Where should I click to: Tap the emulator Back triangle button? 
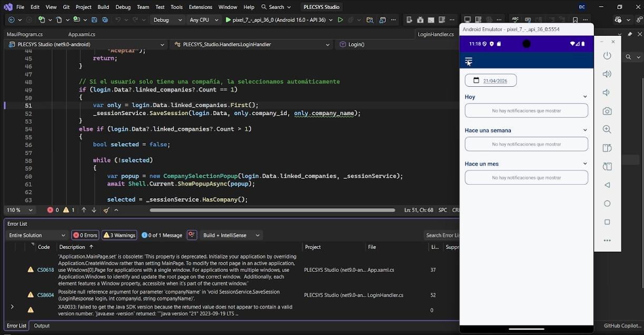607,185
